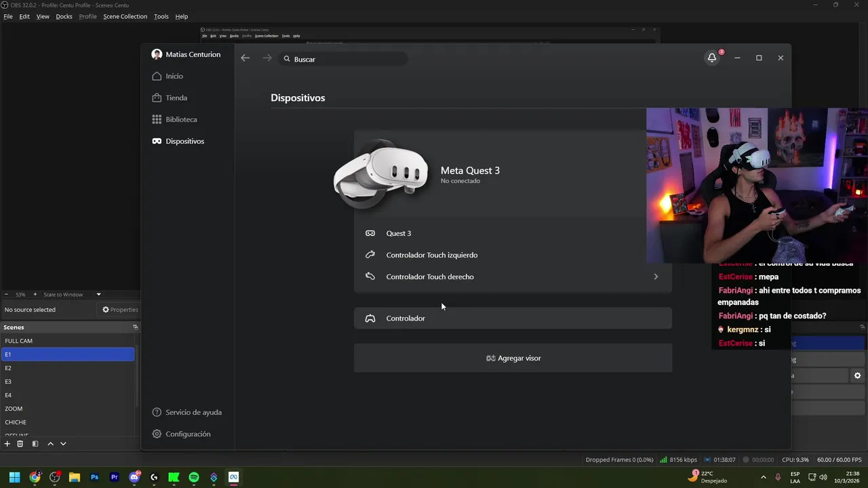The image size is (868, 488).
Task: Click the taskbar volume speaker icon
Action: (823, 477)
